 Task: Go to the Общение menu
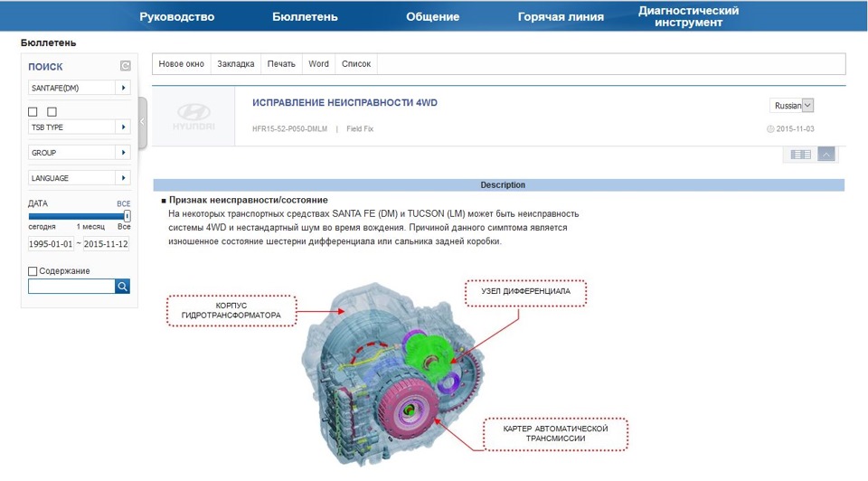pyautogui.click(x=432, y=16)
